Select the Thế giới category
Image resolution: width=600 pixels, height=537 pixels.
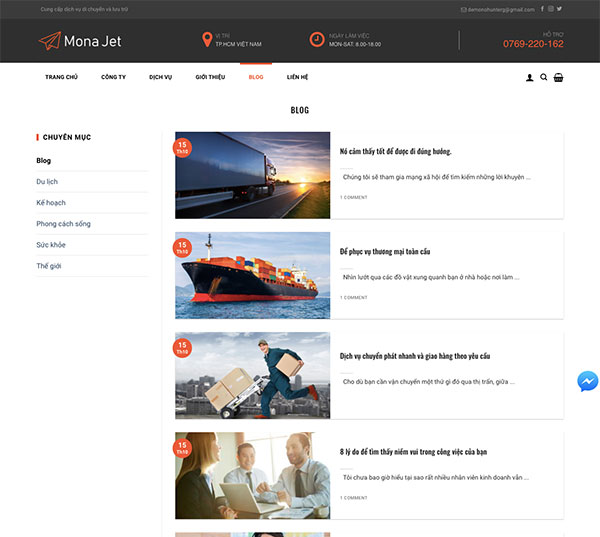tap(49, 266)
